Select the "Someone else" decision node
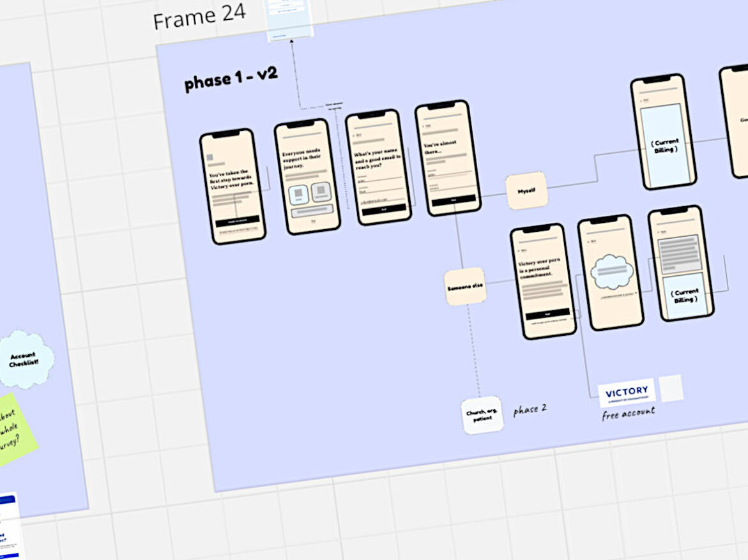The width and height of the screenshot is (748, 560). [465, 287]
